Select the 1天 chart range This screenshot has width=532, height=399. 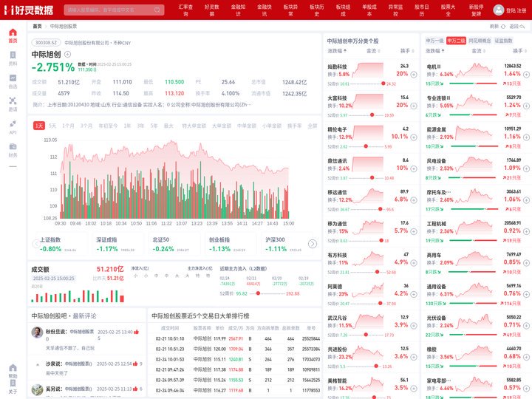(39, 126)
